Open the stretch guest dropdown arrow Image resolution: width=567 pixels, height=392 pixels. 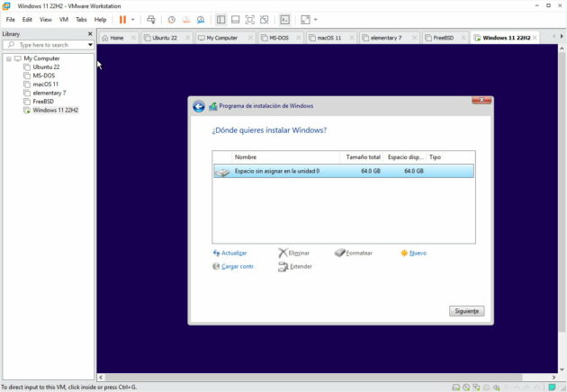[x=316, y=20]
